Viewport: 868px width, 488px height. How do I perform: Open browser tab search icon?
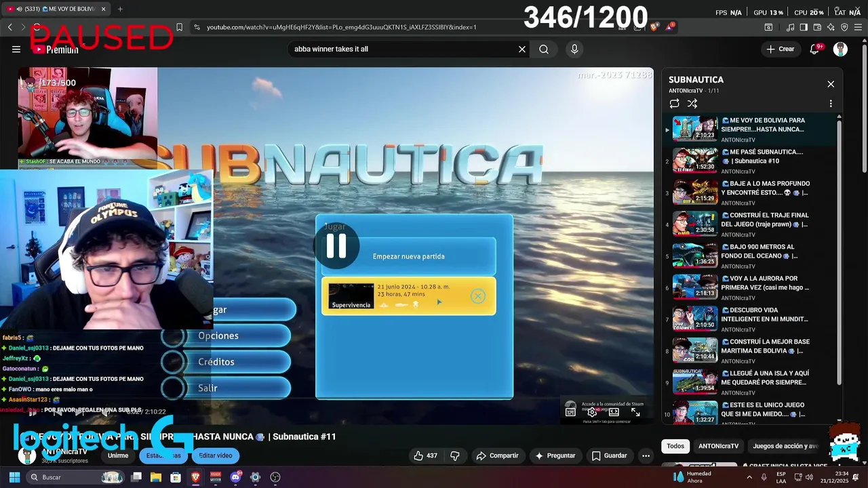(x=768, y=27)
